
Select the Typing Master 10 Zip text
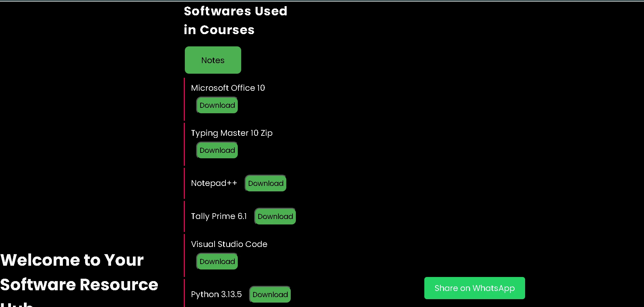tap(232, 133)
